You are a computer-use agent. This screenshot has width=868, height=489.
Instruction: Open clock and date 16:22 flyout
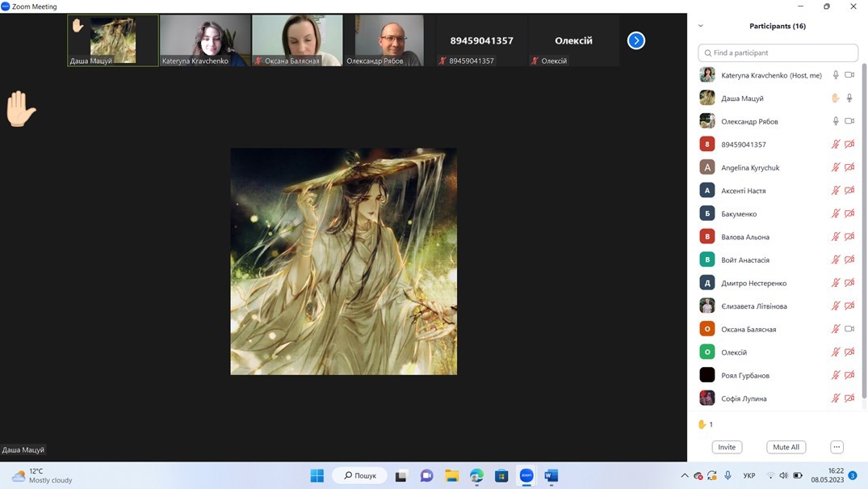pyautogui.click(x=828, y=475)
